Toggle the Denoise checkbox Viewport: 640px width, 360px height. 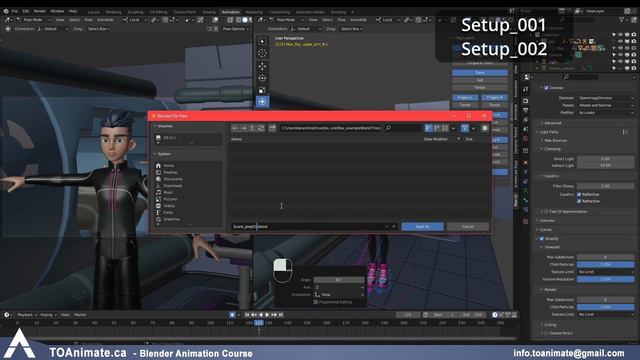click(546, 88)
